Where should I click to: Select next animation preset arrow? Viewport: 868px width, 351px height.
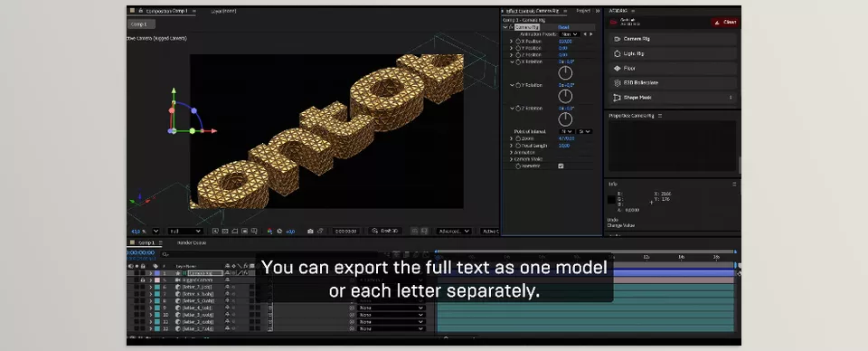coord(591,33)
